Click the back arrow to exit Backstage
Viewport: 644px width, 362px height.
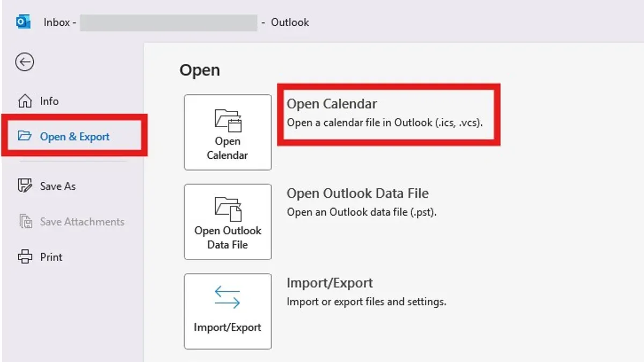[x=25, y=62]
